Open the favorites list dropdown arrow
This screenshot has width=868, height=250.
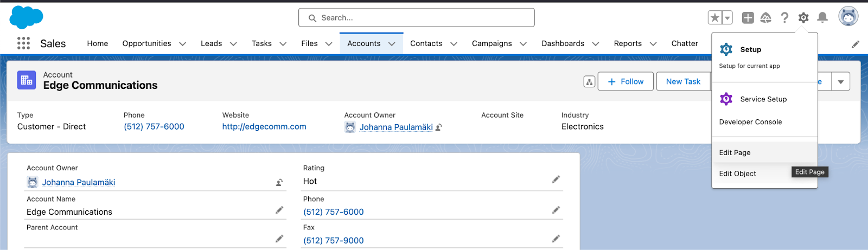(x=727, y=18)
